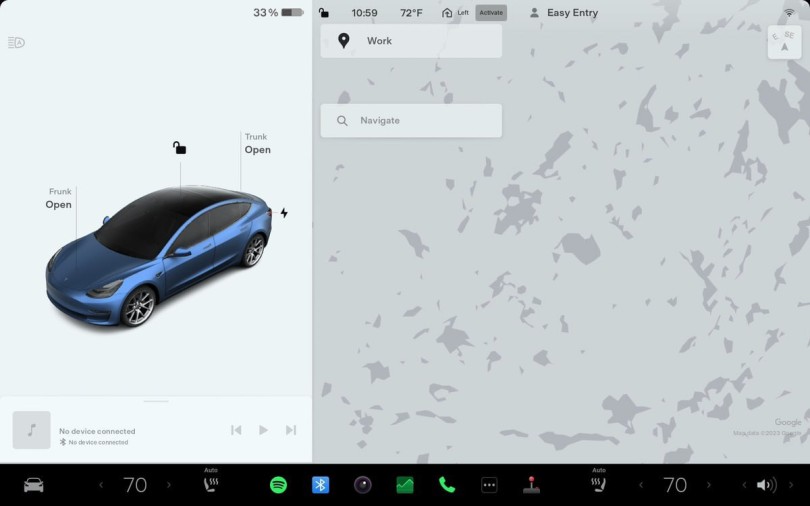Open the charge port lightning icon
Screen dimensions: 810x506
284,213
